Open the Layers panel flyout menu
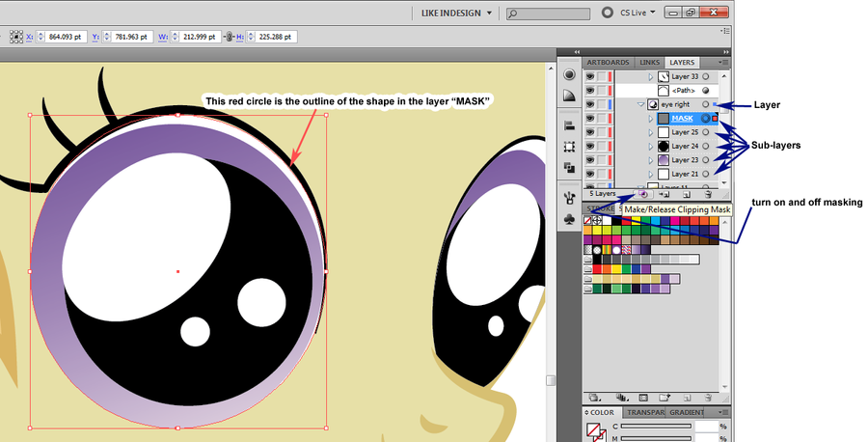This screenshot has height=442, width=868. tap(723, 63)
